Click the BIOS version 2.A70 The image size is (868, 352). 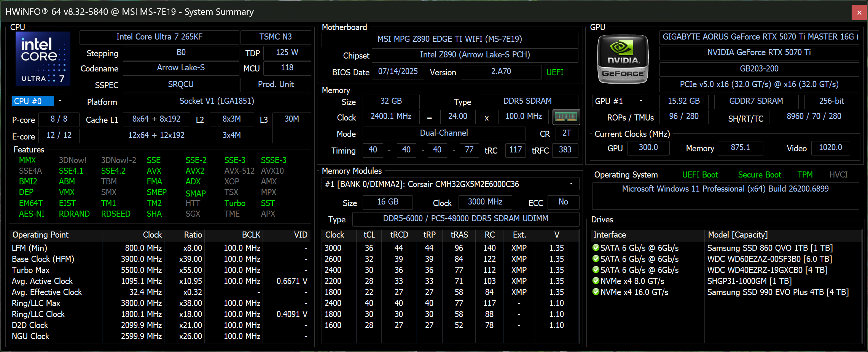[501, 71]
